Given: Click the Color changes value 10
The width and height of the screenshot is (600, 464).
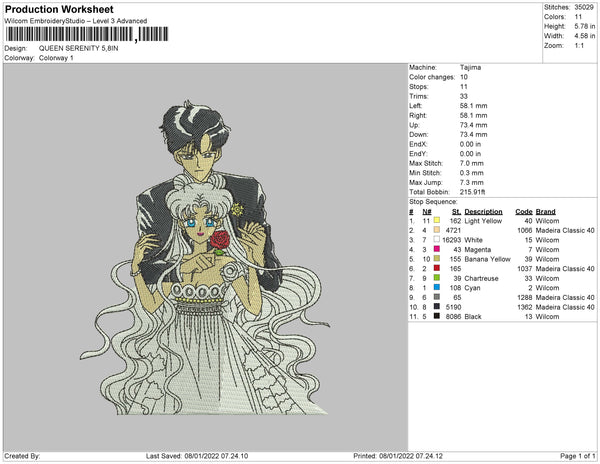Looking at the screenshot, I should click(x=464, y=77).
